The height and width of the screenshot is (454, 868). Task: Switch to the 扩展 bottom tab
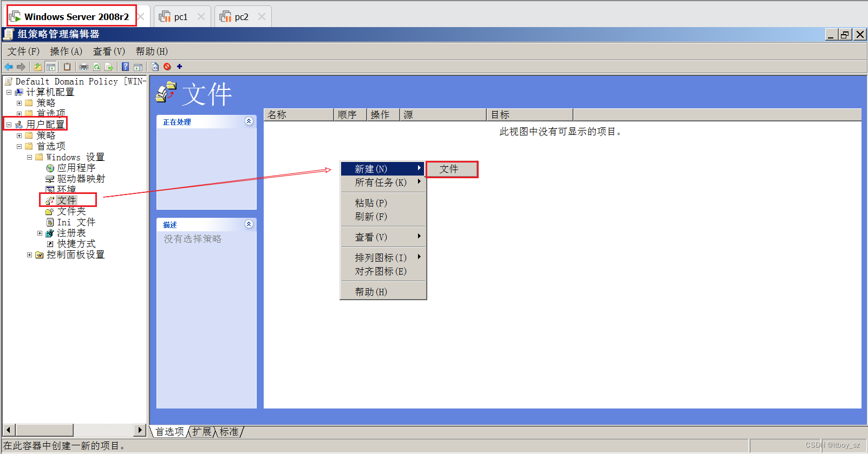click(201, 432)
